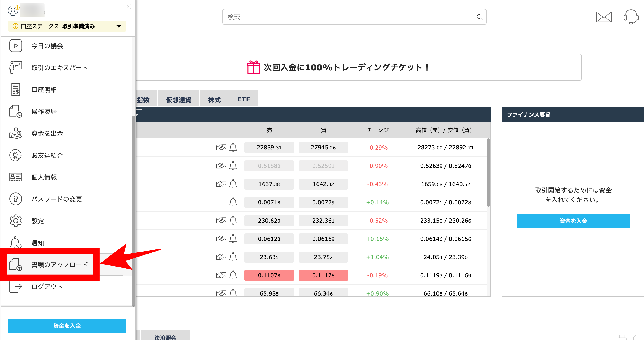Image resolution: width=644 pixels, height=340 pixels.
Task: Toggle the price alert bell for 27889.31
Action: point(233,147)
